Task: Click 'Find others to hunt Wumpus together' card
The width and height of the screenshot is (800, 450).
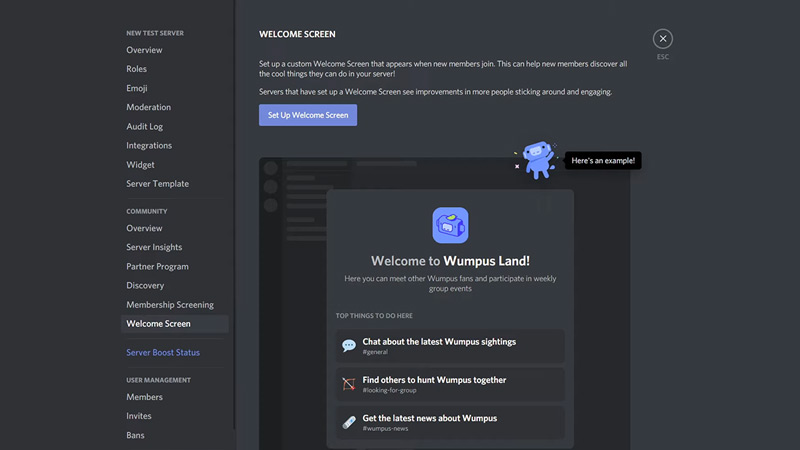Action: (450, 384)
